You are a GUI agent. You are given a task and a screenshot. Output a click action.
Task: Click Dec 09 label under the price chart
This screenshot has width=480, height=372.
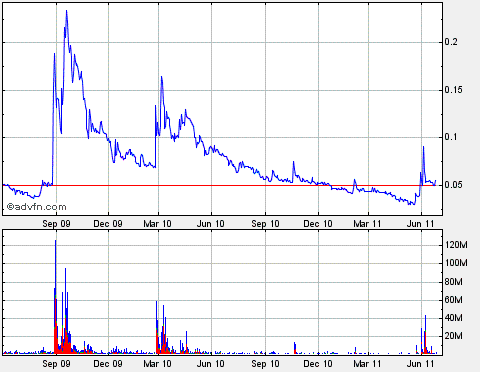pos(108,223)
